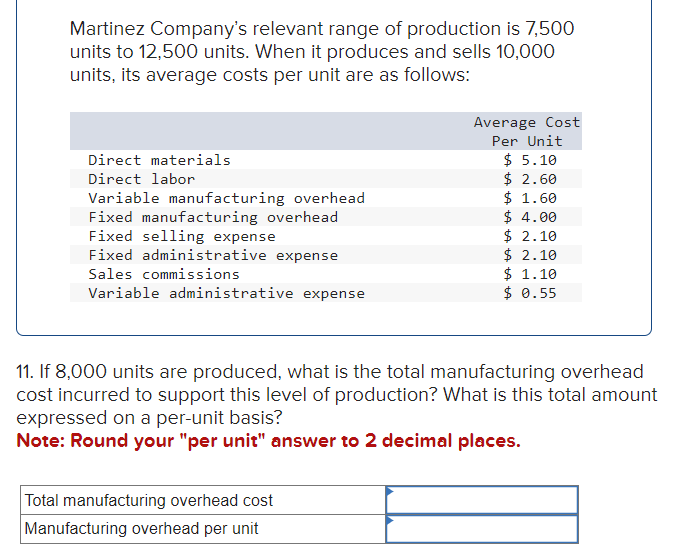The height and width of the screenshot is (557, 682).
Task: Click the 'Average Cost Per Unit' column header
Action: (x=527, y=132)
